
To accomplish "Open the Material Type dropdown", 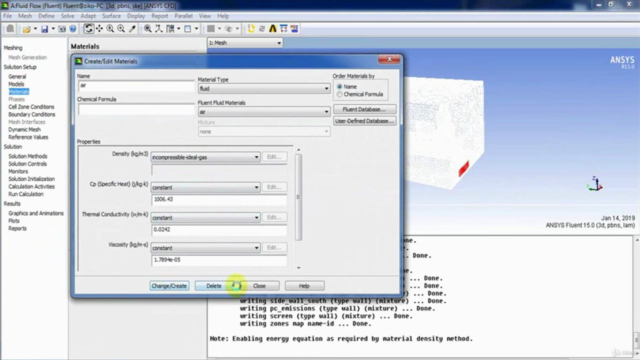I will [264, 89].
